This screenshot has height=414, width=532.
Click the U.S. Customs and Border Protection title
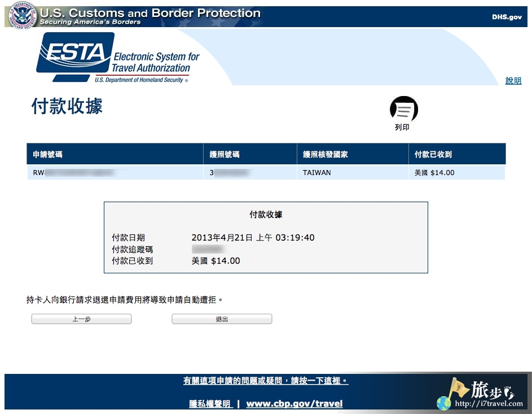coord(150,12)
